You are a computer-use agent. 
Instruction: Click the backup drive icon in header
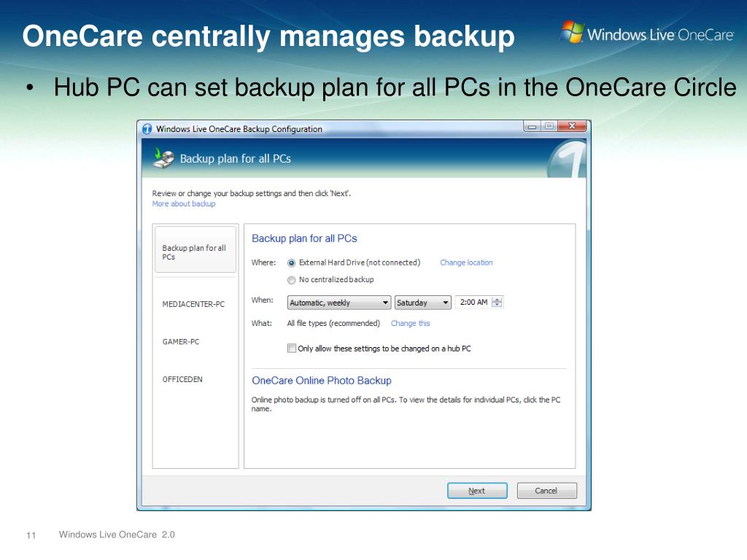(x=163, y=158)
